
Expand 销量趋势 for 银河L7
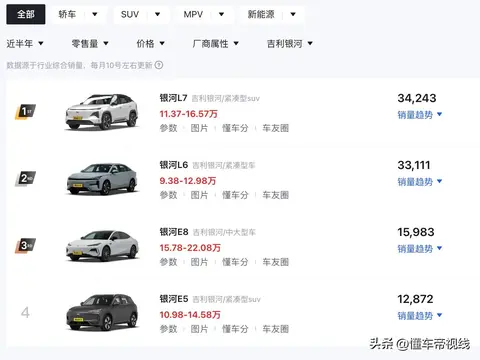point(420,115)
